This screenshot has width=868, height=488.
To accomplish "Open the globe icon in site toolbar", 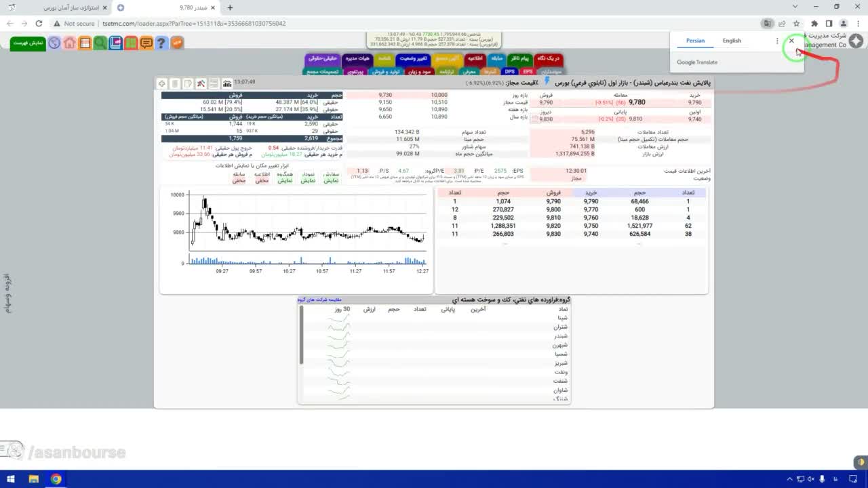I will pyautogui.click(x=54, y=43).
